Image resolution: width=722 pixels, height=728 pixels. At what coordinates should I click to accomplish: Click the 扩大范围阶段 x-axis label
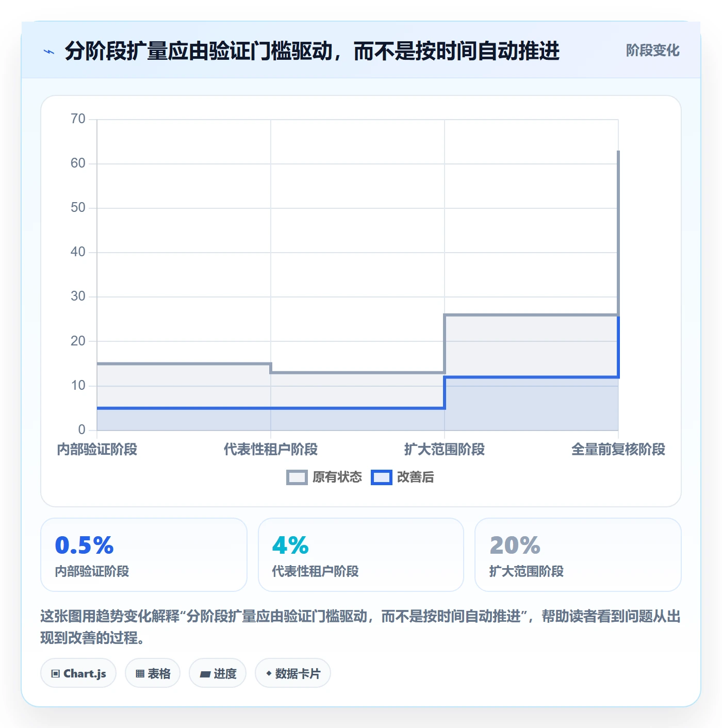coord(445,450)
